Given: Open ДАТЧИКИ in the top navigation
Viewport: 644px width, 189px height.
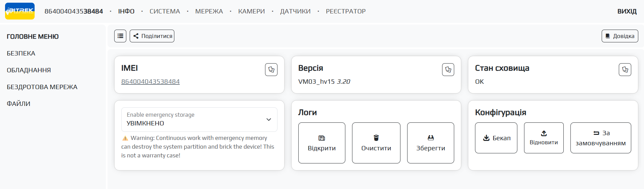Looking at the screenshot, I should (295, 11).
